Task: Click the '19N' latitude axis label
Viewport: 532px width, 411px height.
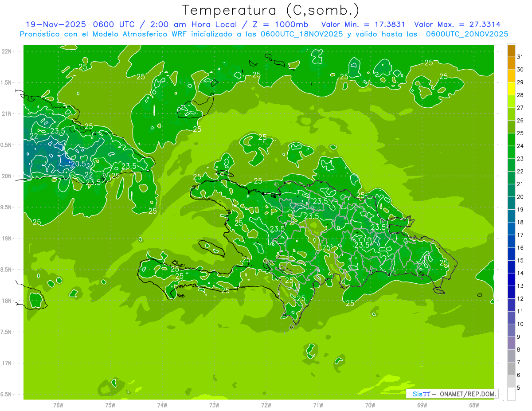Action: (x=7, y=239)
